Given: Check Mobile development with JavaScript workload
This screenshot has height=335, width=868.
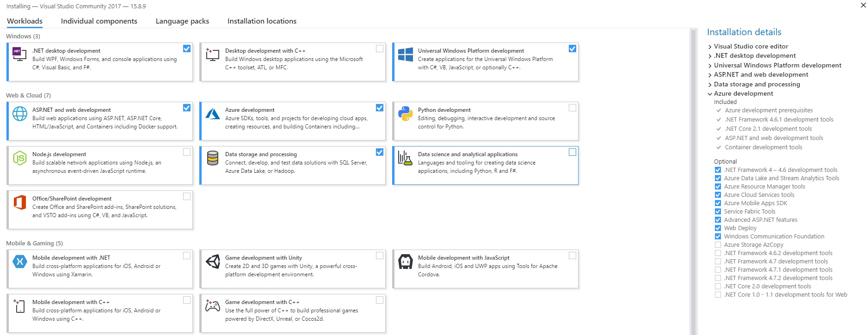Looking at the screenshot, I should [x=573, y=256].
